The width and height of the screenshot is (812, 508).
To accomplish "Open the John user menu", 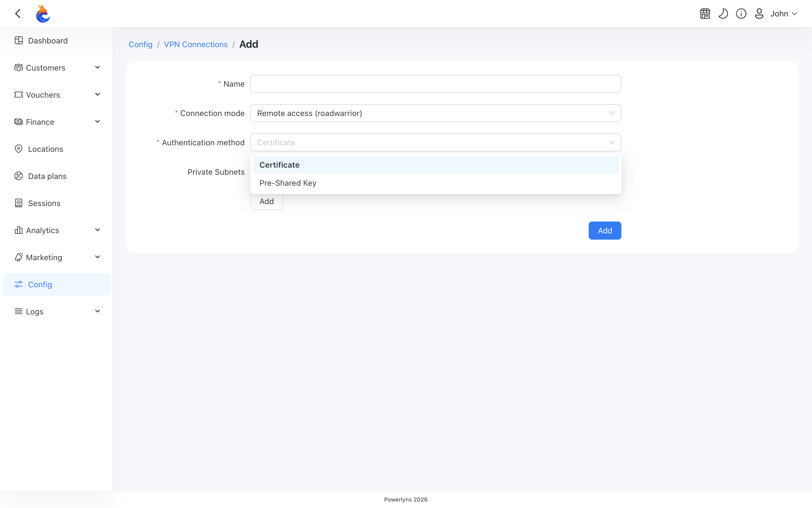I will tap(784, 14).
